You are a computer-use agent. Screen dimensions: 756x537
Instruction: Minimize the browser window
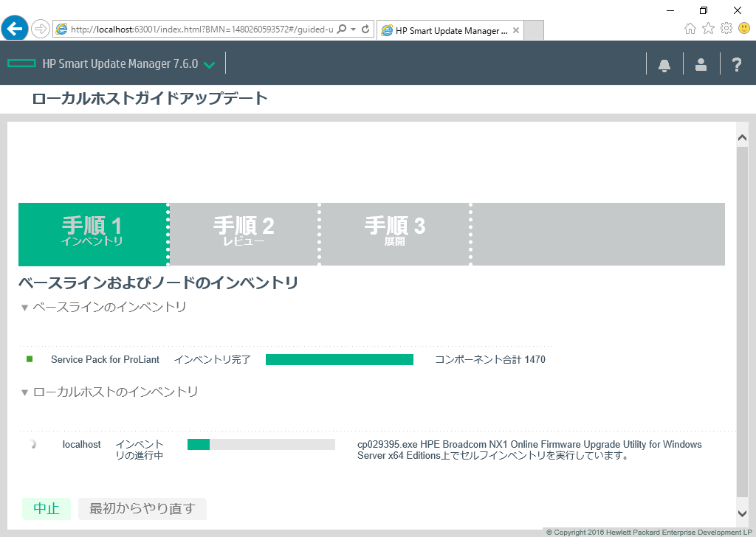click(670, 10)
